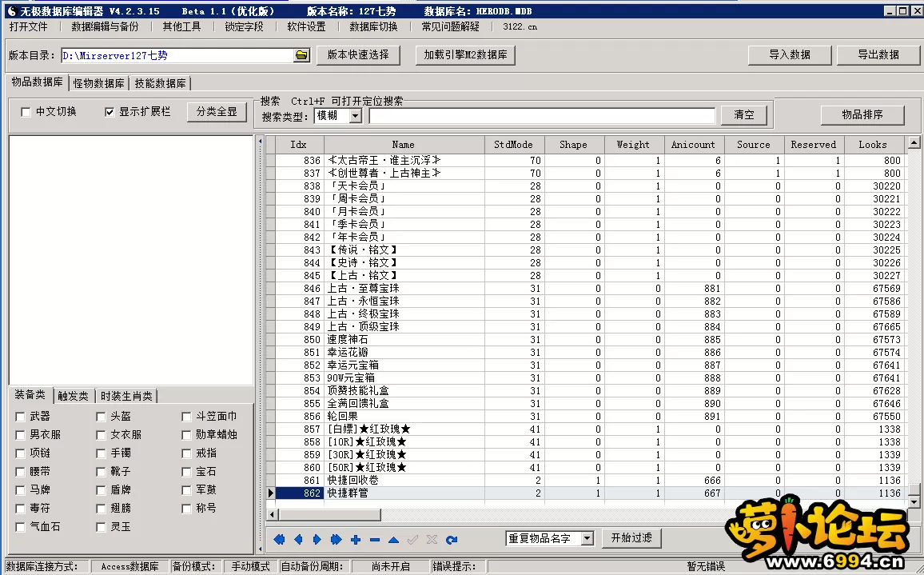The height and width of the screenshot is (575, 924).
Task: Go to previous record navigator arrow
Action: coord(298,540)
